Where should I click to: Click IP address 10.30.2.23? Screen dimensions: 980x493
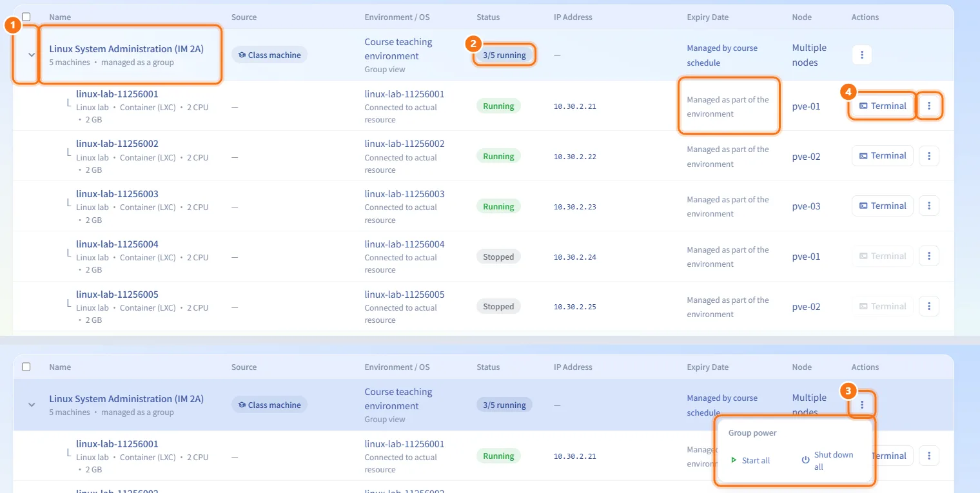point(575,207)
